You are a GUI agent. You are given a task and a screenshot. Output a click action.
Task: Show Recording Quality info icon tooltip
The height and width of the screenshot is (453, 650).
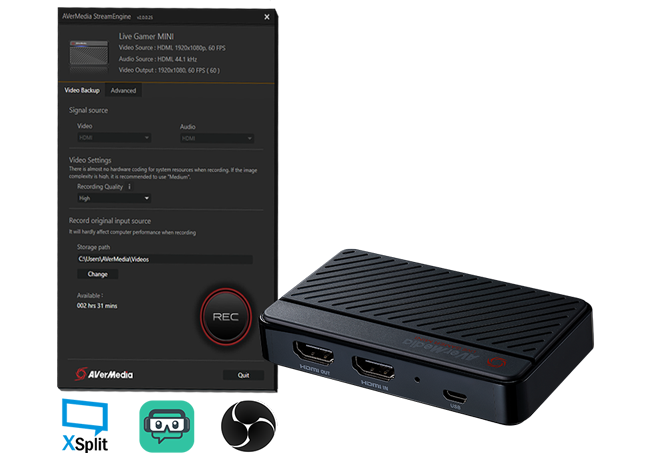[129, 187]
